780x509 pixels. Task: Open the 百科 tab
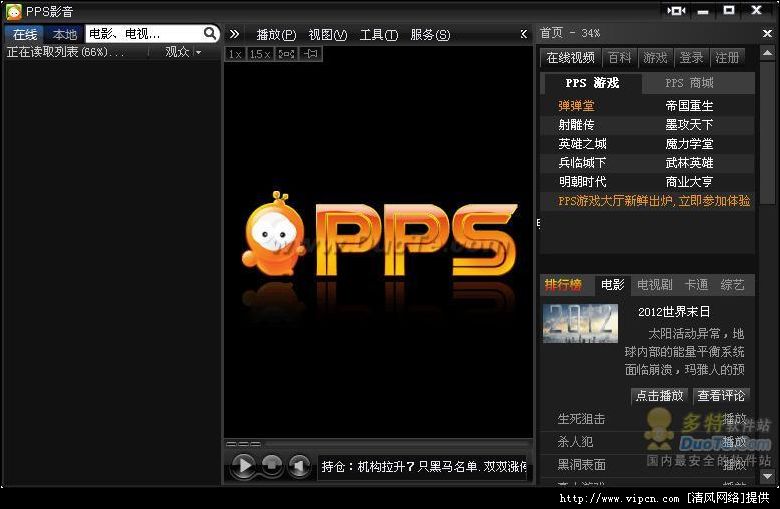619,58
